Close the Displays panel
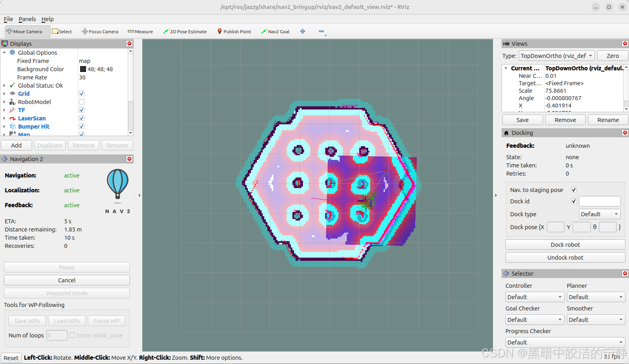This screenshot has width=629, height=364. pos(129,43)
